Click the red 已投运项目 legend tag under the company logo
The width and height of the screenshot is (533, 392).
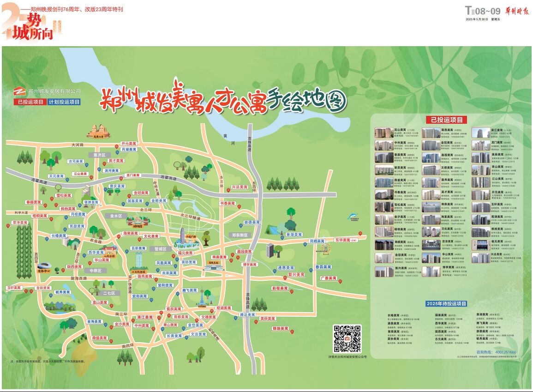point(30,102)
